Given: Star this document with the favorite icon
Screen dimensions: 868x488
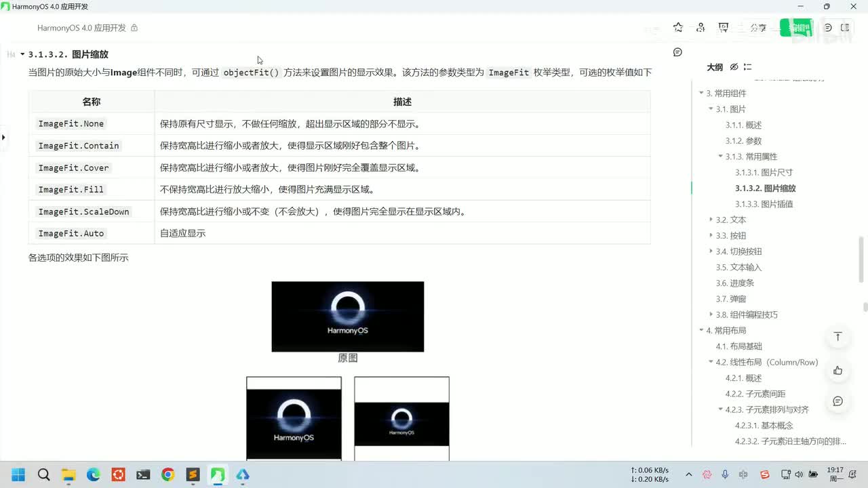Looking at the screenshot, I should click(678, 28).
